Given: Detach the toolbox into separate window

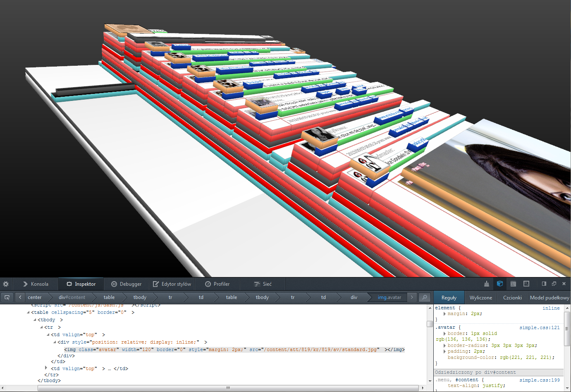Looking at the screenshot, I should 554,284.
